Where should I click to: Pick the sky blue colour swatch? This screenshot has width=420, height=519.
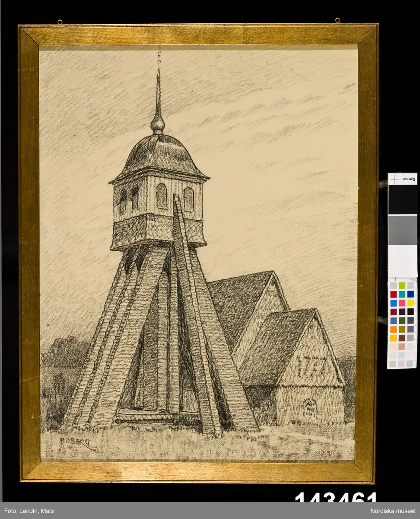point(394,303)
